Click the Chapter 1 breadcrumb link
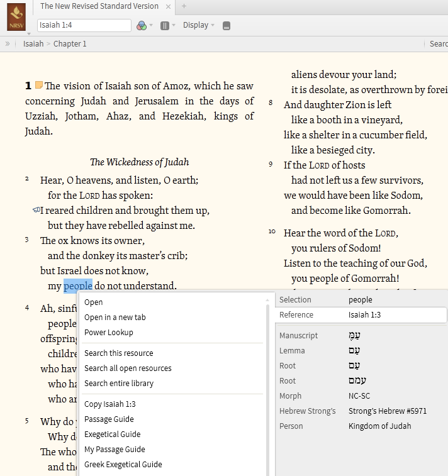This screenshot has height=476, width=448. (70, 44)
